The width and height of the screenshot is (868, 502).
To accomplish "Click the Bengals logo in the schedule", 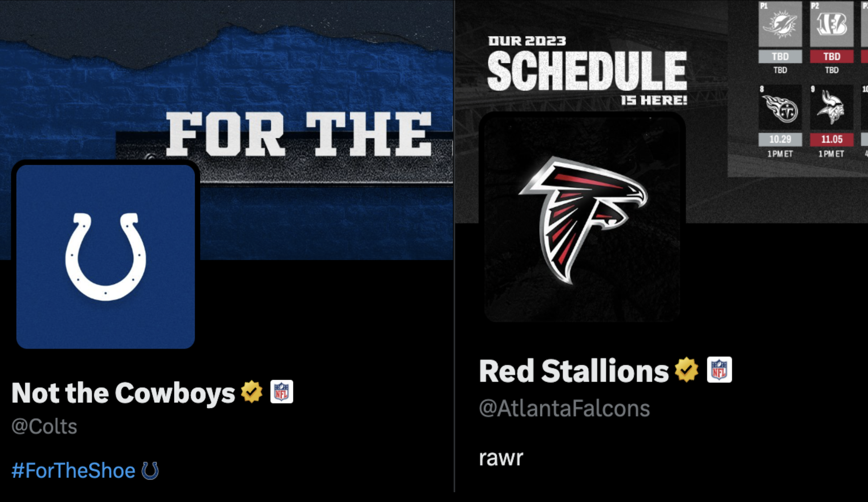I will pos(831,24).
